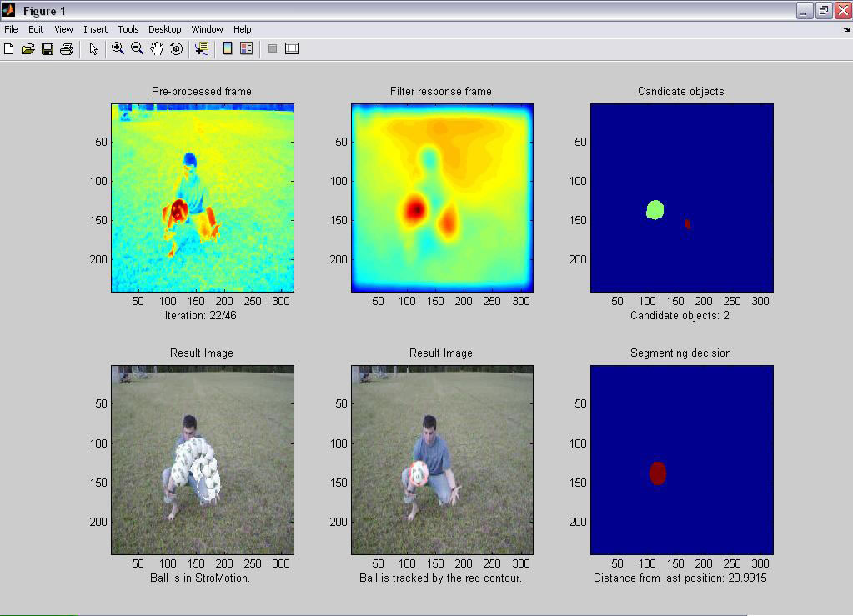Click the 'Pre-processed frame' title
853x616 pixels.
[202, 92]
